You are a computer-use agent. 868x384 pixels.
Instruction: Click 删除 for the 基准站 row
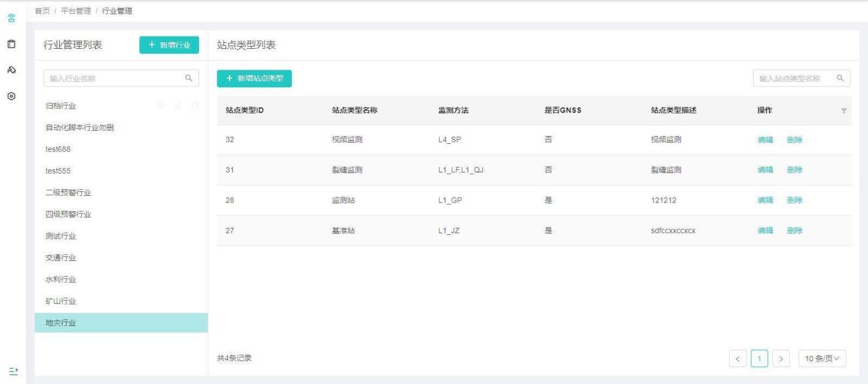click(x=795, y=230)
